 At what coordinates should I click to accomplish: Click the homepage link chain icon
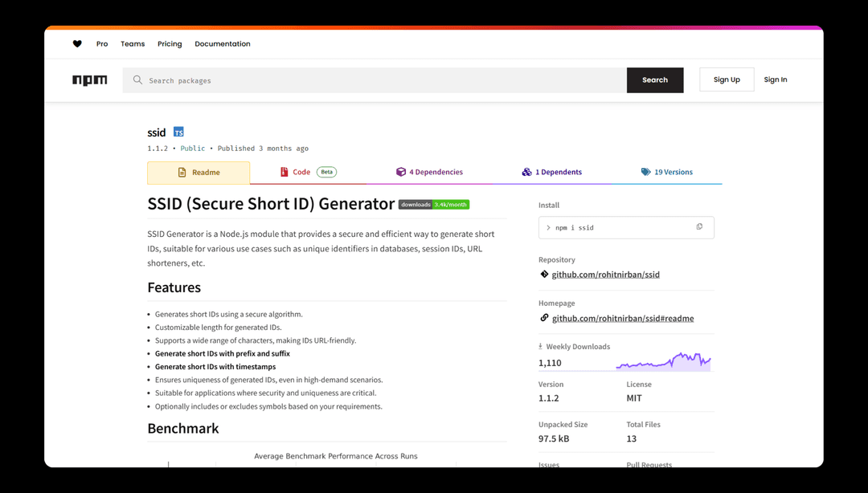[544, 318]
